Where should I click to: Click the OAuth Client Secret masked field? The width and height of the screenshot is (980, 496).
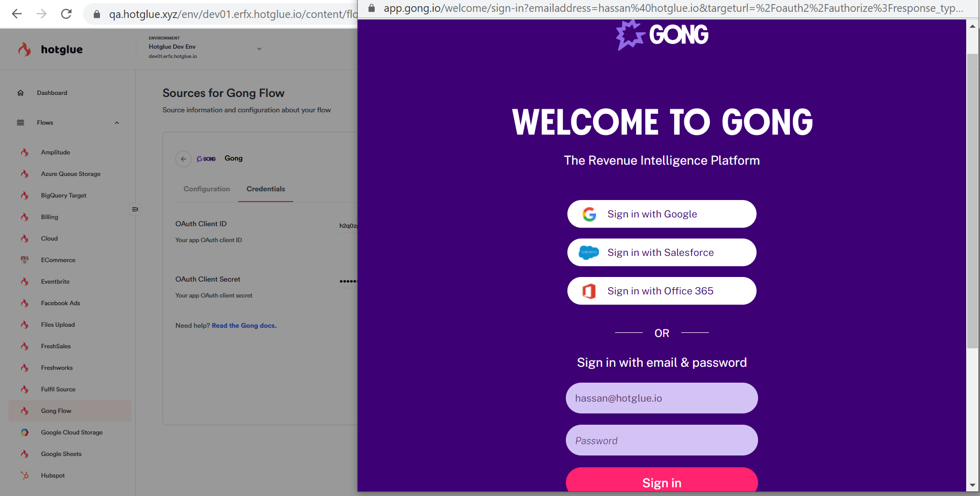point(349,281)
